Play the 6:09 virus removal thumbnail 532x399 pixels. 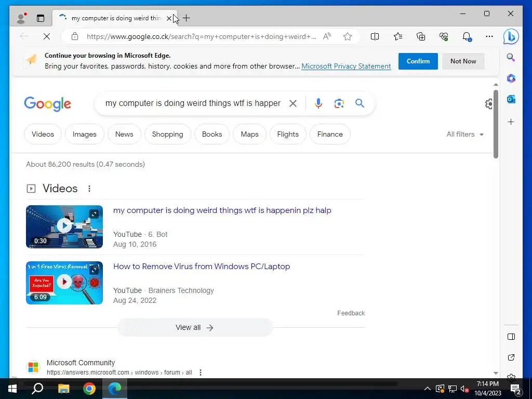point(64,283)
